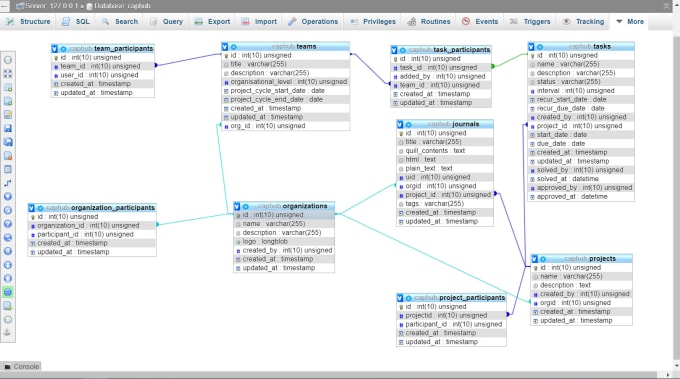The height and width of the screenshot is (379, 680).
Task: Toggle the V checkbox on projects table
Action: (534, 259)
